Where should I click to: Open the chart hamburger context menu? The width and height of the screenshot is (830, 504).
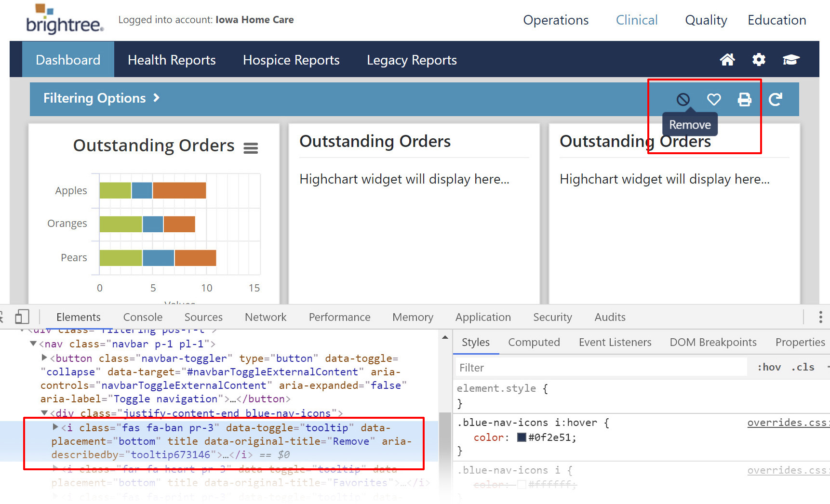tap(251, 148)
